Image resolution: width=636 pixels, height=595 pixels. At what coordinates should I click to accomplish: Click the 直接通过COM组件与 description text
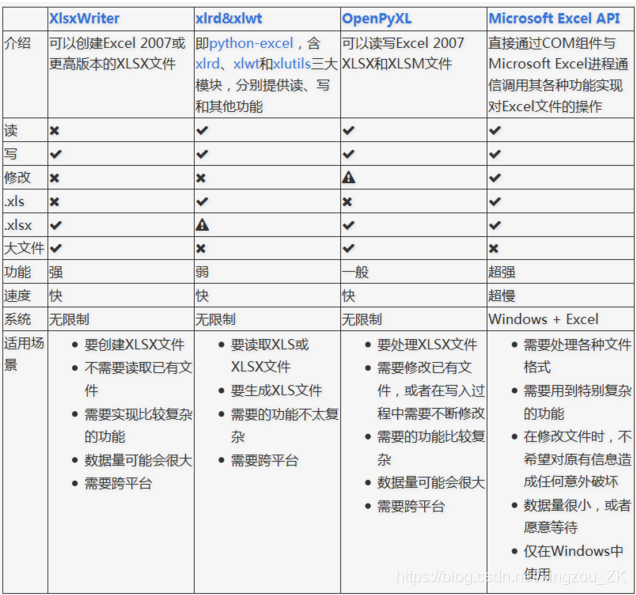click(552, 43)
